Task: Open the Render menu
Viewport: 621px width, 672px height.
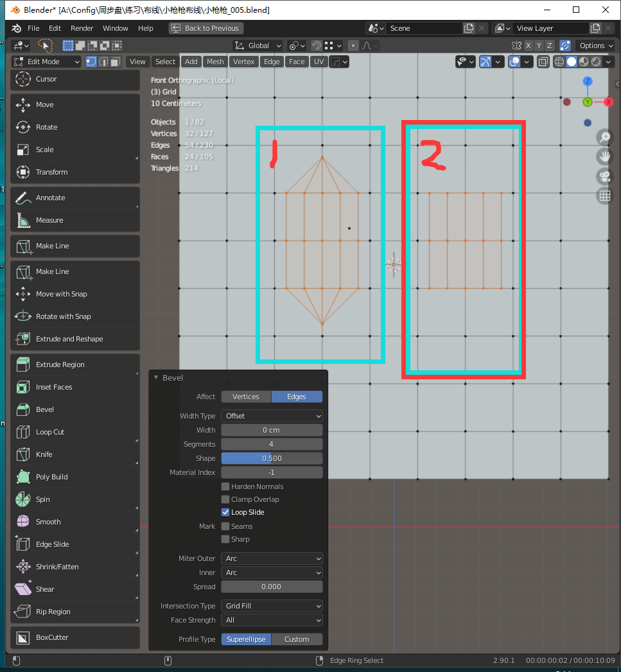Action: (82, 28)
